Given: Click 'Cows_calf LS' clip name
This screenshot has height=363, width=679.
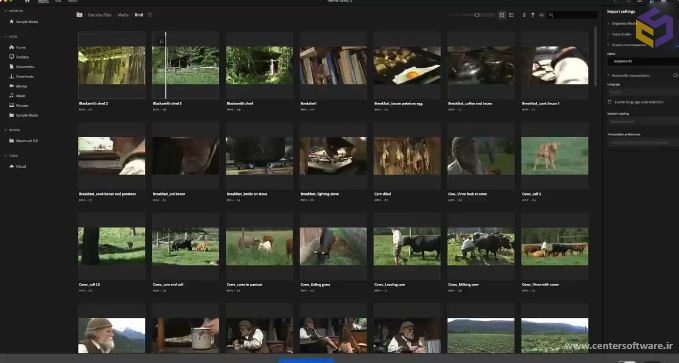Looking at the screenshot, I should click(89, 285).
